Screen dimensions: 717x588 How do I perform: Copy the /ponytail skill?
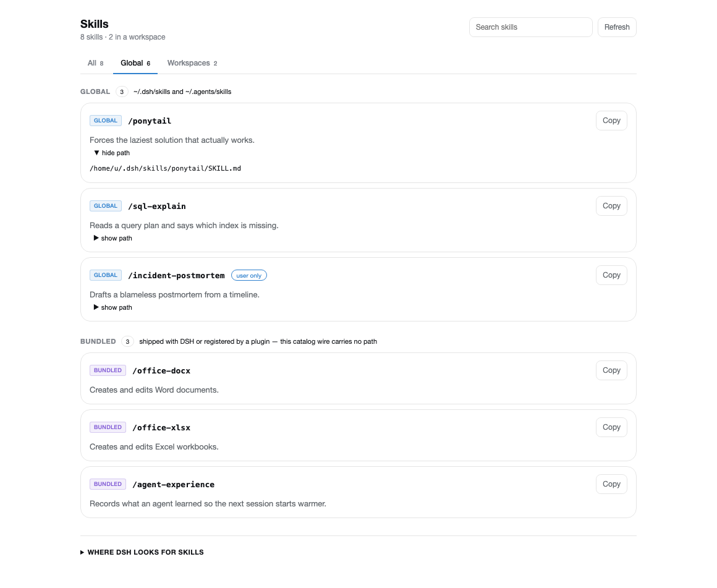pyautogui.click(x=611, y=121)
